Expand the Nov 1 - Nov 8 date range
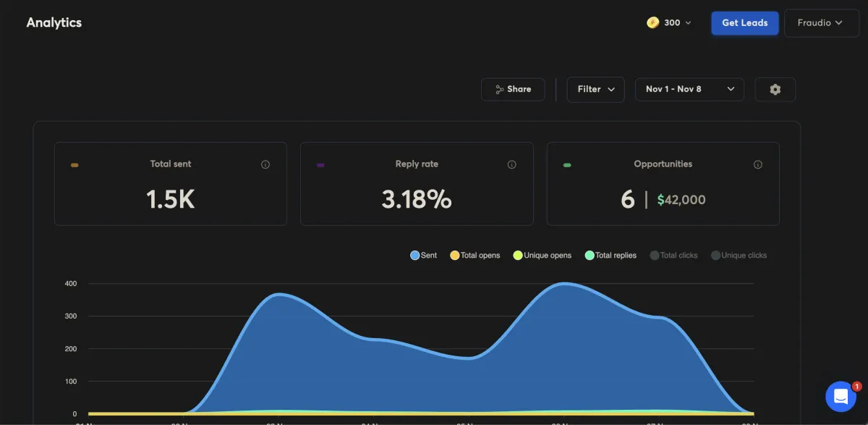The height and width of the screenshot is (425, 868). (x=689, y=89)
